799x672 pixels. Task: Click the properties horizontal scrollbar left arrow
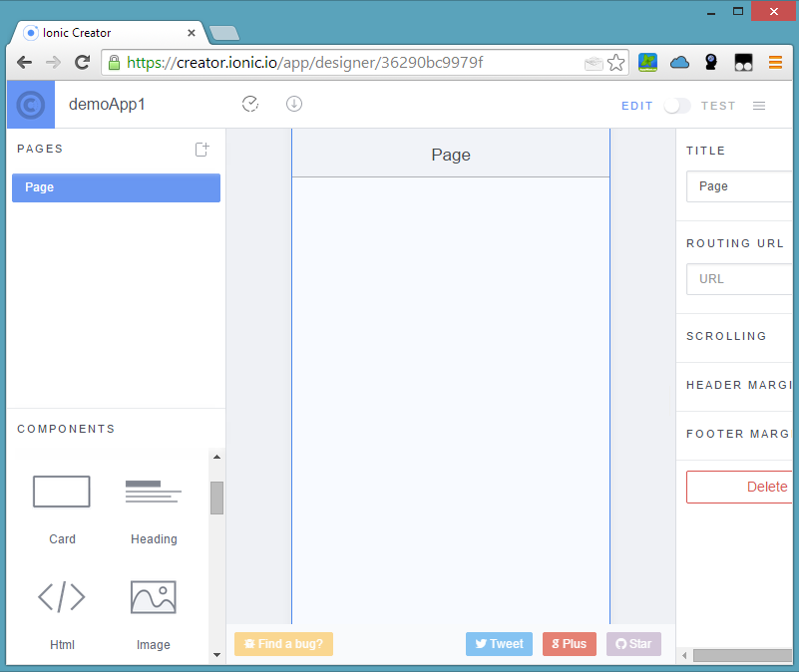[684, 656]
